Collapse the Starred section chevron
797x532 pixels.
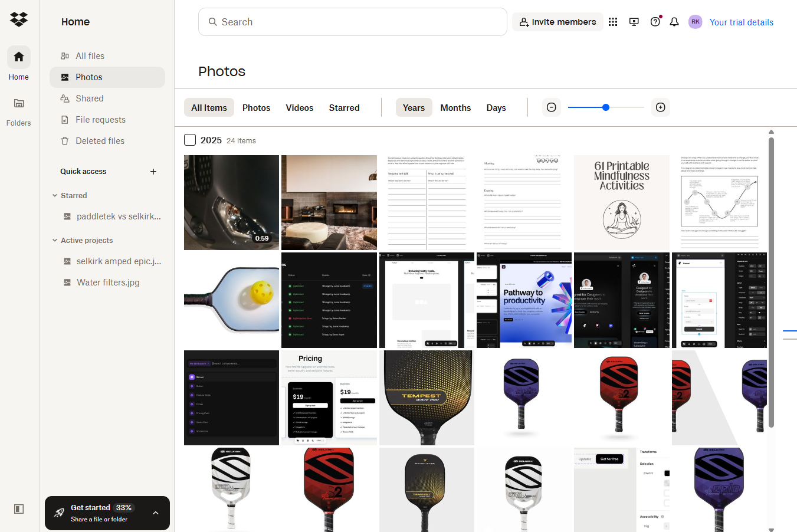click(x=55, y=195)
